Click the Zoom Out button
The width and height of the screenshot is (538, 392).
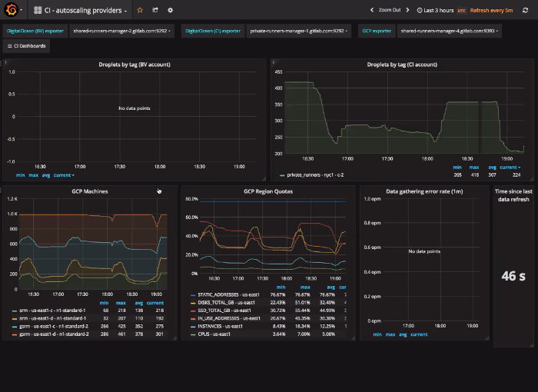[390, 10]
